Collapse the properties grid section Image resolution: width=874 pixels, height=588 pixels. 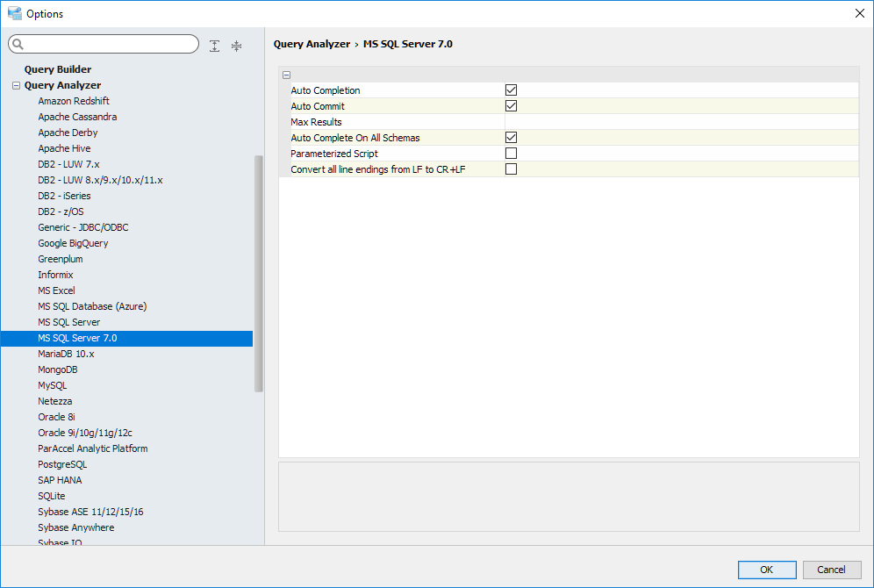287,75
